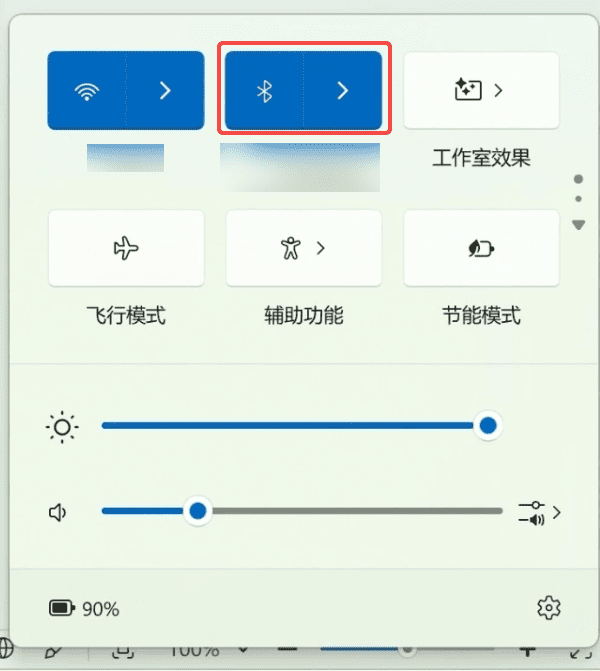This screenshot has height=671, width=600.
Task: Expand studio effects options chevron
Action: click(498, 90)
